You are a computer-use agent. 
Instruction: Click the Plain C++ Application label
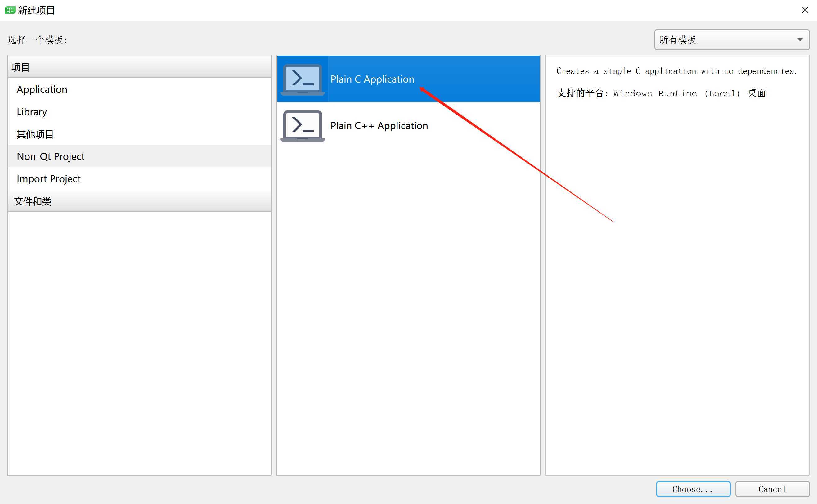(379, 126)
